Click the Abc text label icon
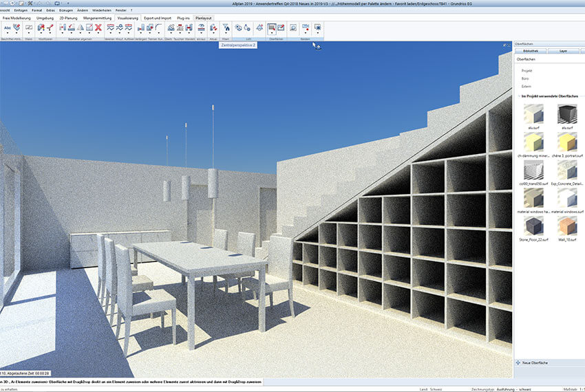Screen dimensions: 585x392 [8, 28]
